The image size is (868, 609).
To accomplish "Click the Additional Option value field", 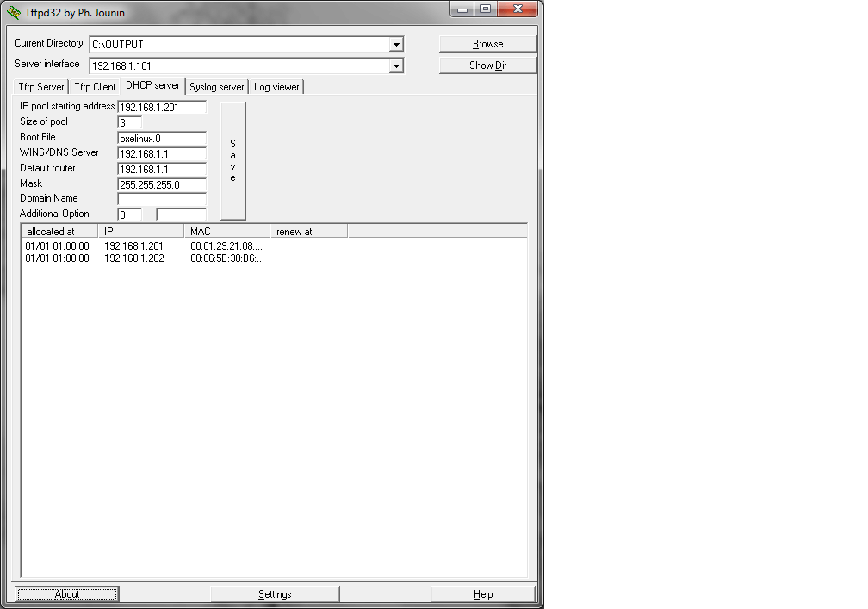I will pyautogui.click(x=182, y=214).
